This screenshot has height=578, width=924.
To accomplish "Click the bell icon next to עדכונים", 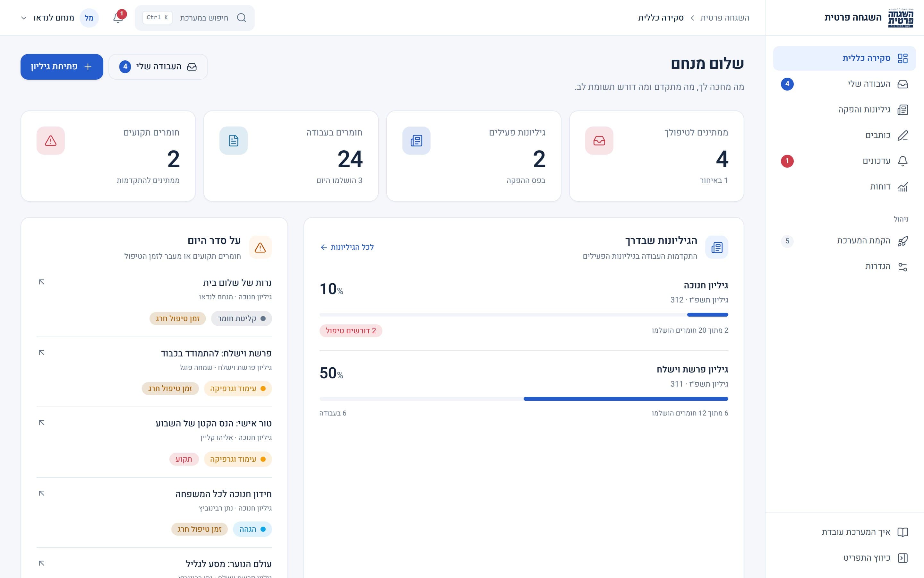I will click(903, 161).
